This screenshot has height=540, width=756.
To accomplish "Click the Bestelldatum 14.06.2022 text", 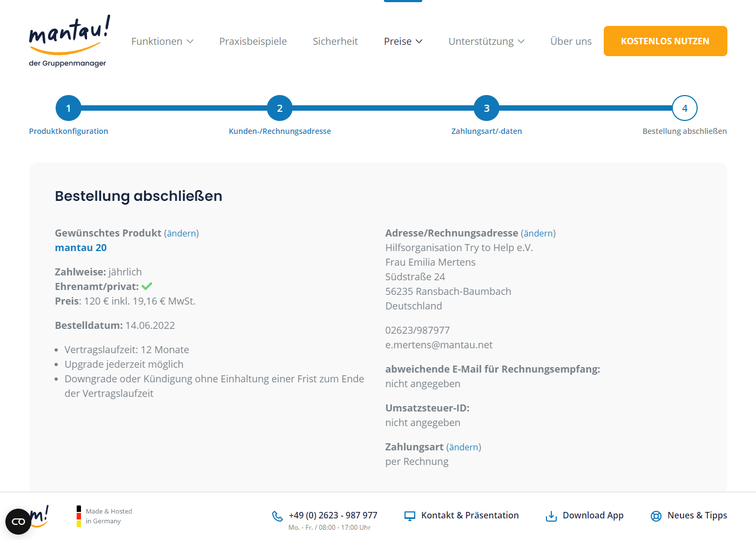I will tap(115, 326).
